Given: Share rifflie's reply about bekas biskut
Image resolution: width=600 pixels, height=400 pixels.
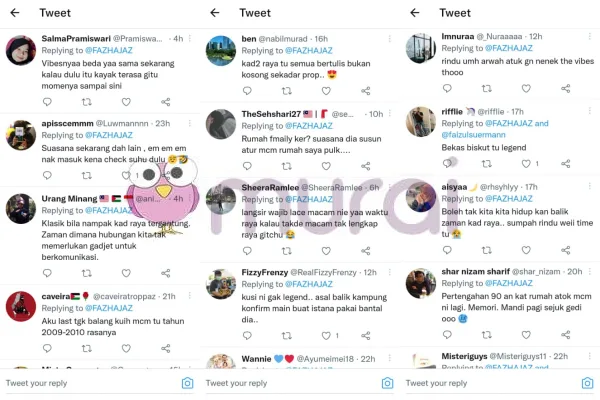Looking at the screenshot, I should [x=566, y=163].
